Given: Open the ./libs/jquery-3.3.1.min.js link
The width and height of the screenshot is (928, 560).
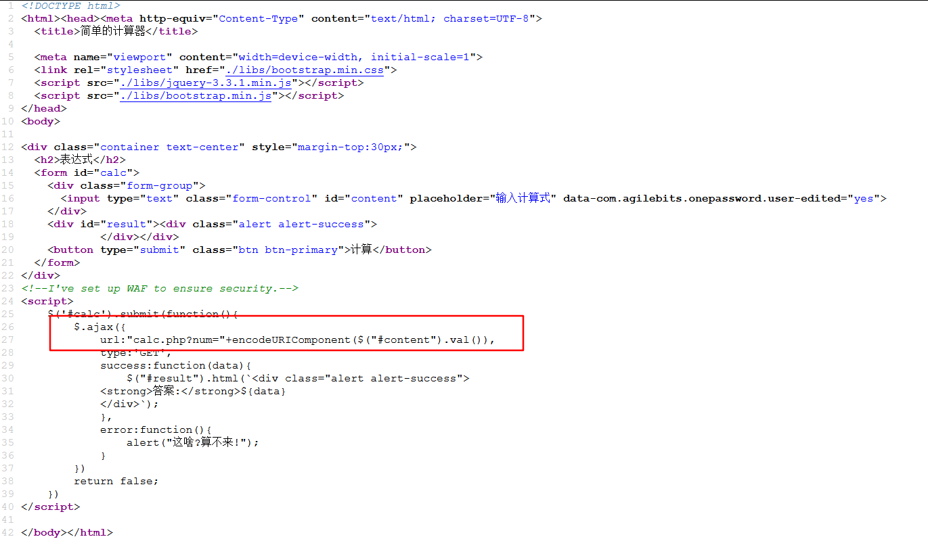Looking at the screenshot, I should point(206,83).
